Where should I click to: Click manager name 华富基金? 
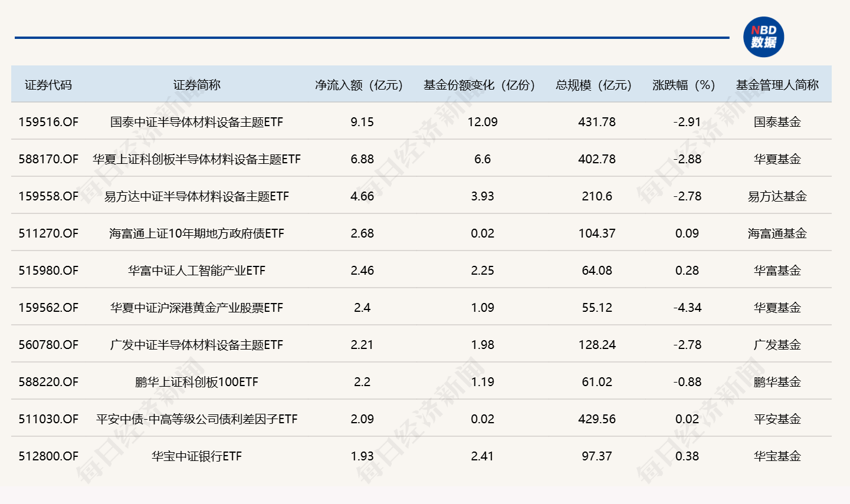(777, 271)
